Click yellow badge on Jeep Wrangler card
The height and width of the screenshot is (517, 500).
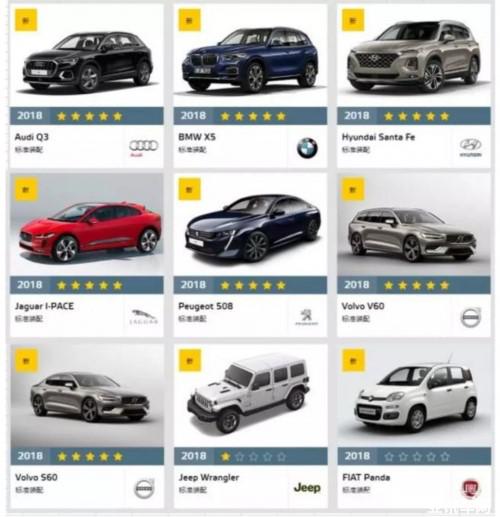190,360
